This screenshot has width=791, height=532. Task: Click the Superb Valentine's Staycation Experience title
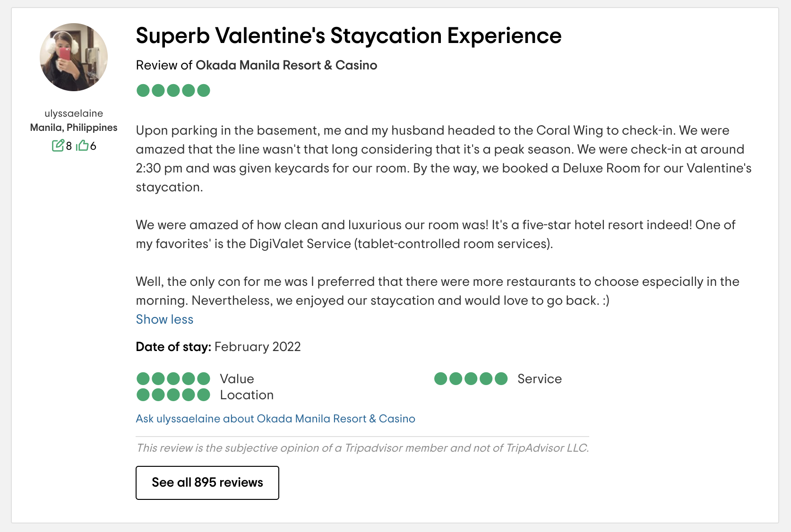click(x=348, y=36)
